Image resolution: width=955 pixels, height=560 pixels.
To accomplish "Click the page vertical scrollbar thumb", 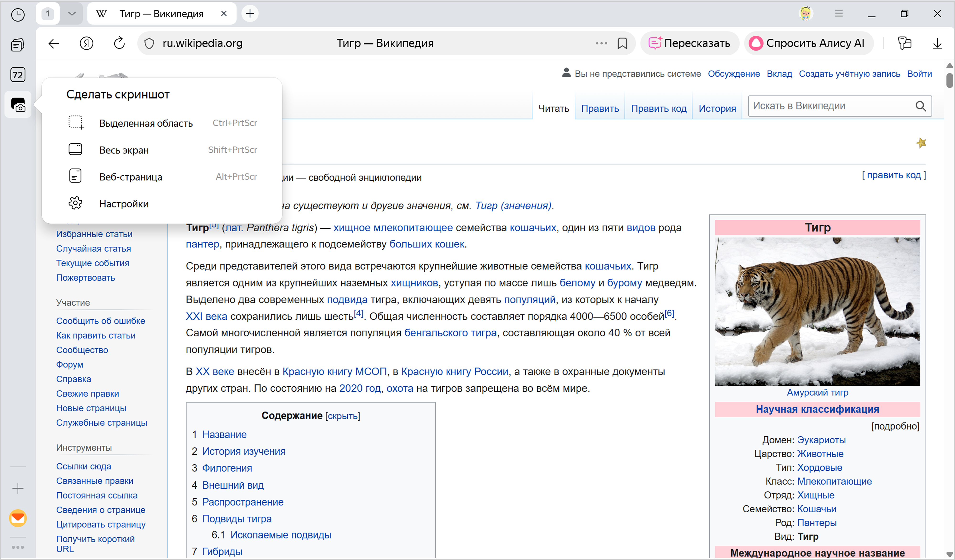I will pos(949,80).
